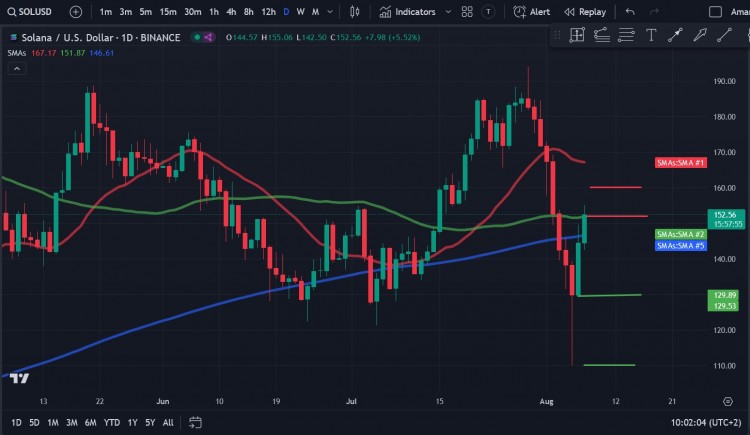The height and width of the screenshot is (435, 750).
Task: Click the Solana symbol logo icon
Action: point(13,37)
